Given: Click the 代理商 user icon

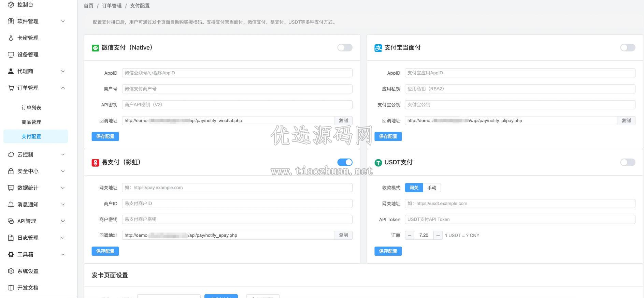Looking at the screenshot, I should [x=11, y=71].
